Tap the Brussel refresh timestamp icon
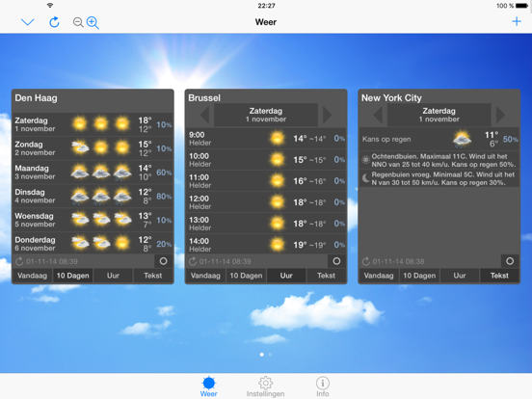The height and width of the screenshot is (399, 532). coord(193,261)
